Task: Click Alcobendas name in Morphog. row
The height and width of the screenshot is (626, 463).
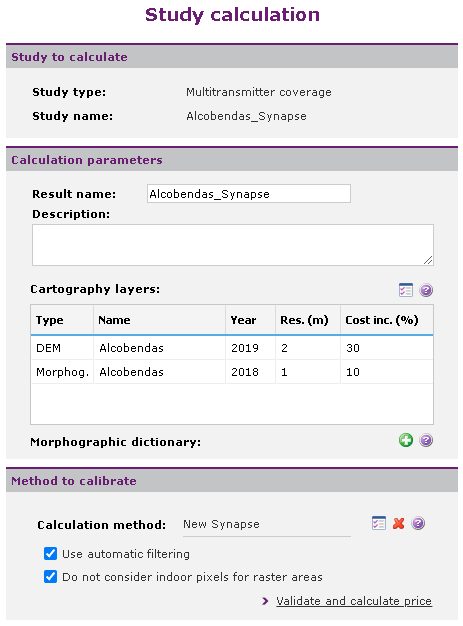Action: (x=131, y=372)
